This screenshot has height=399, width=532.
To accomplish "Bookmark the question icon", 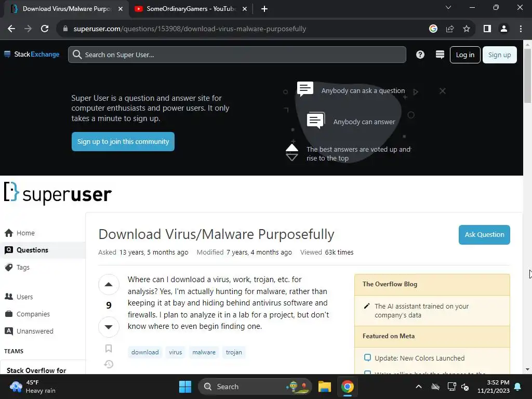I will 109,349.
